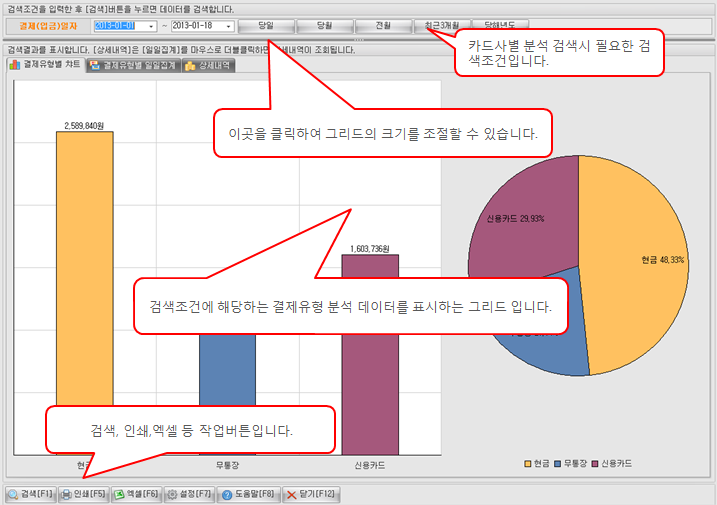Close the window with 닫기[F12] red X
This screenshot has width=717, height=505.
(291, 494)
